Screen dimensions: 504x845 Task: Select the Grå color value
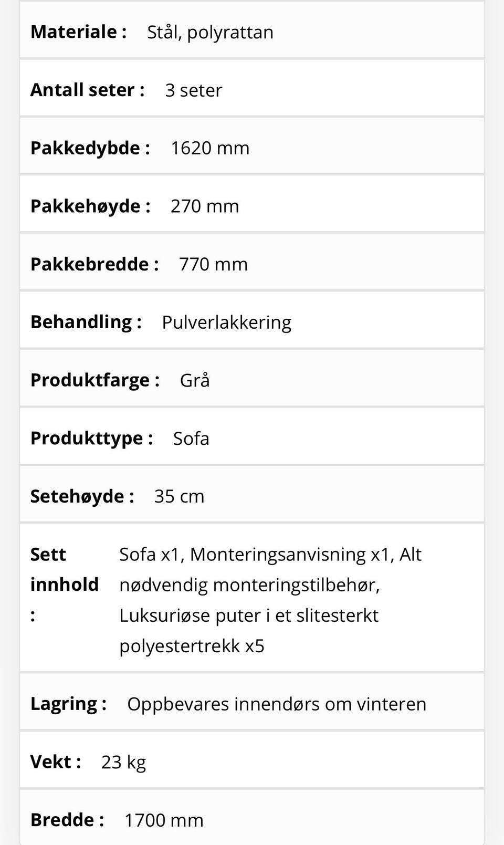click(x=195, y=380)
